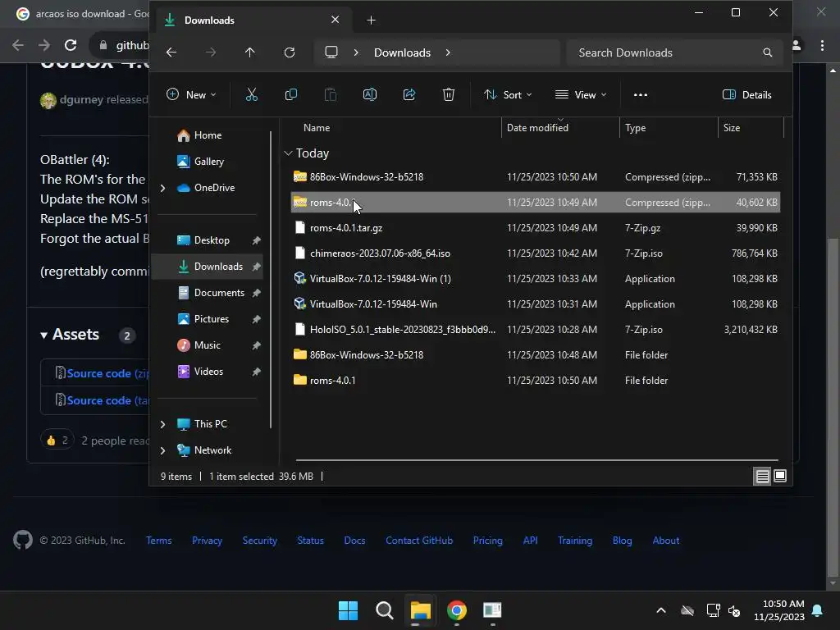Collapse the Today group
Image resolution: width=840 pixels, height=630 pixels.
click(288, 153)
